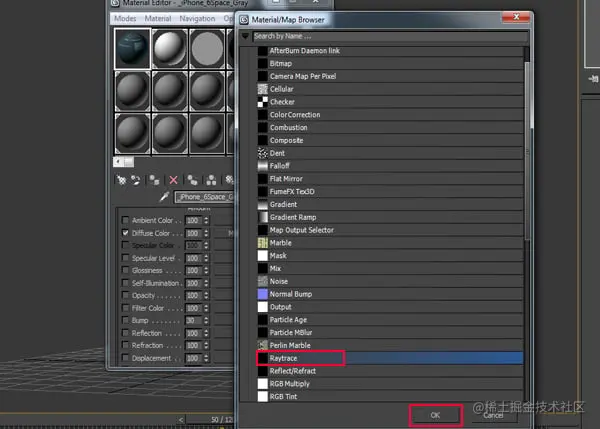Open the Modes menu in Material Editor

[125, 18]
